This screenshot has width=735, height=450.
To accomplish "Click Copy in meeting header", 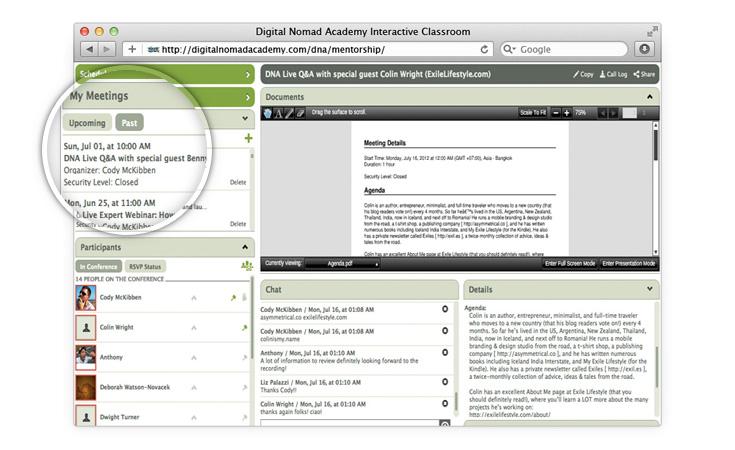I will pyautogui.click(x=583, y=74).
